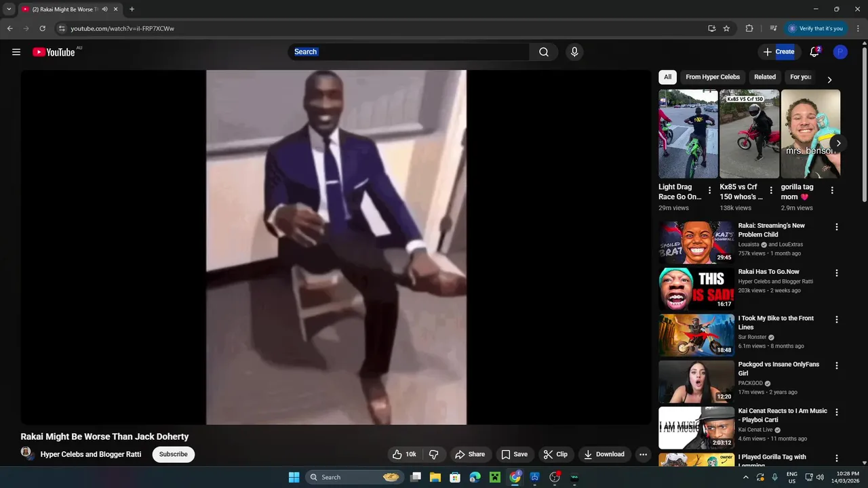Open the YouTube notifications bell
The height and width of the screenshot is (488, 868).
point(814,52)
